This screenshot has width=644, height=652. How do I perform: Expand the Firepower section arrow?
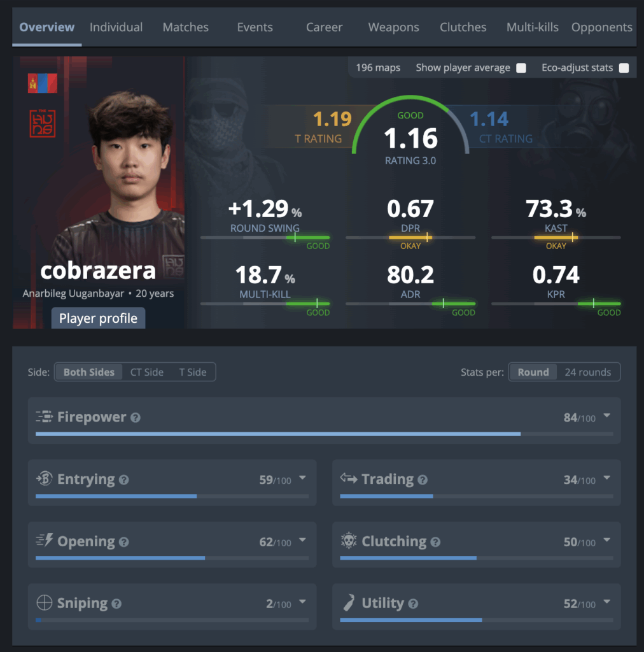pyautogui.click(x=607, y=416)
